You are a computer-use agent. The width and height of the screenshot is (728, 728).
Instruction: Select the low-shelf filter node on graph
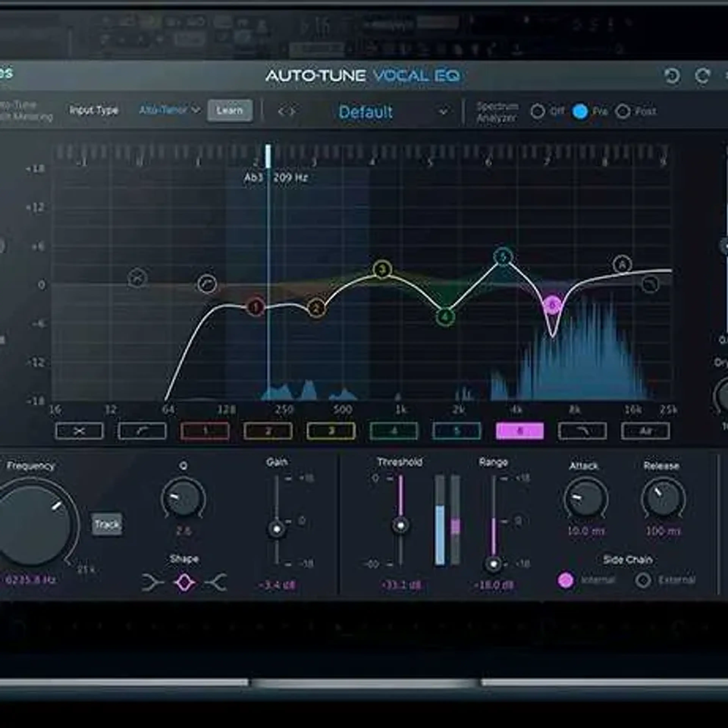[207, 284]
